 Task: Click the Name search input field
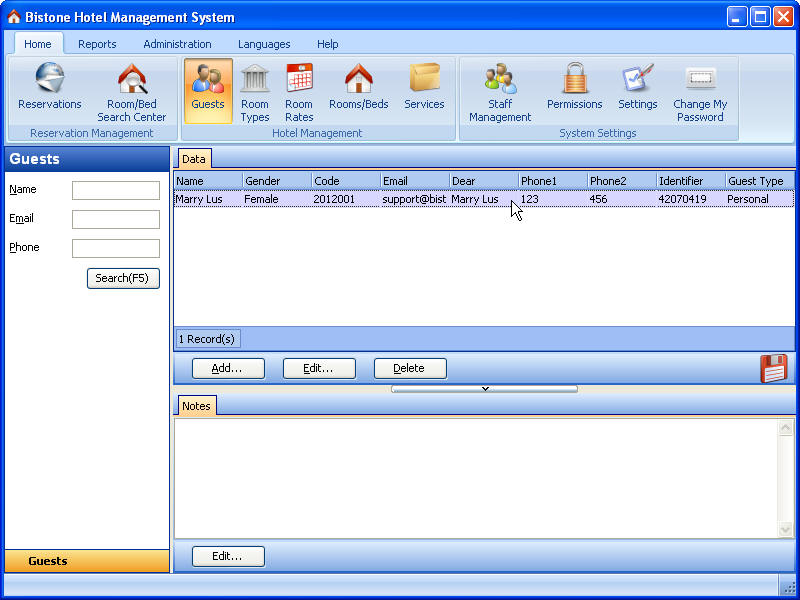point(116,190)
